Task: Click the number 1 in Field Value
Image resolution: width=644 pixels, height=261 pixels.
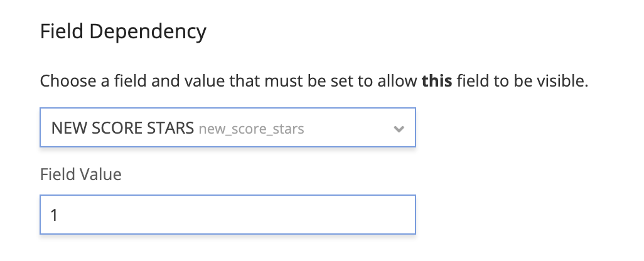Action: 55,215
